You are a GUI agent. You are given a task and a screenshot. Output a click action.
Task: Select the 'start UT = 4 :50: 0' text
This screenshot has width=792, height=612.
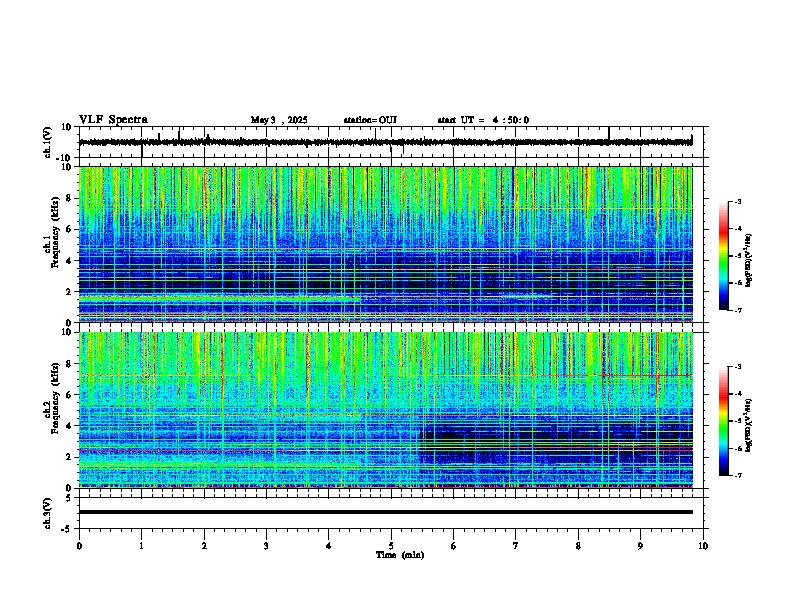[483, 120]
